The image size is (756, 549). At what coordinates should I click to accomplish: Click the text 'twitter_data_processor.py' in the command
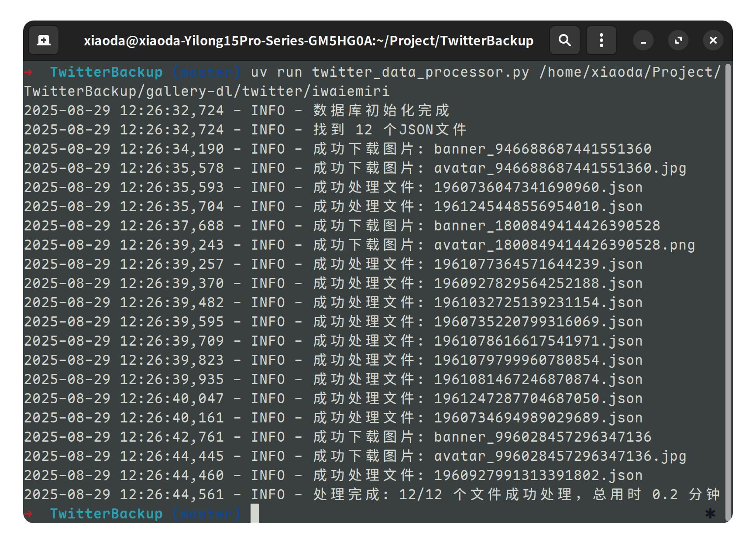pos(420,72)
